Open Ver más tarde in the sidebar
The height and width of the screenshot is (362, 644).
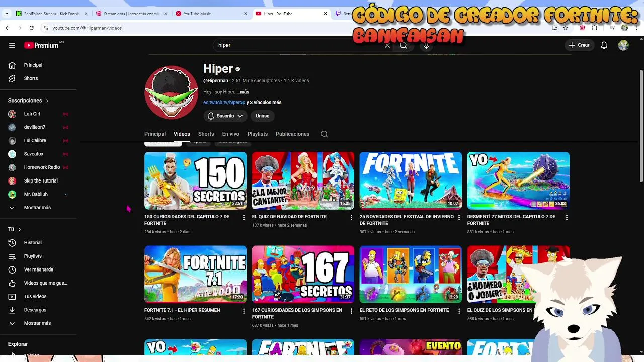pos(38,269)
